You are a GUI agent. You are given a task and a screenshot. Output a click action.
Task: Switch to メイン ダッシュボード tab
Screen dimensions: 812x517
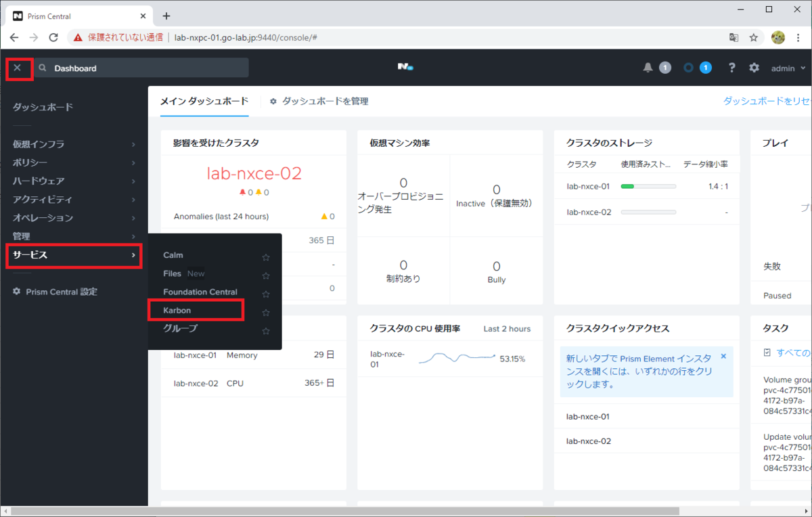point(204,102)
